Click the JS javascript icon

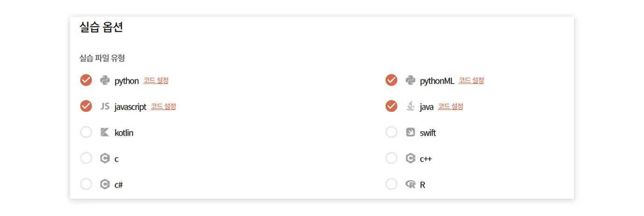click(105, 106)
